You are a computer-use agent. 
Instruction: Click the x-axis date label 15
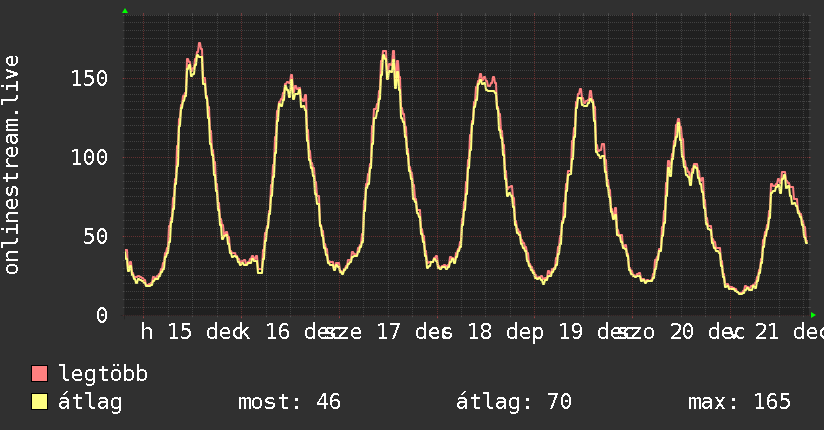tap(180, 332)
